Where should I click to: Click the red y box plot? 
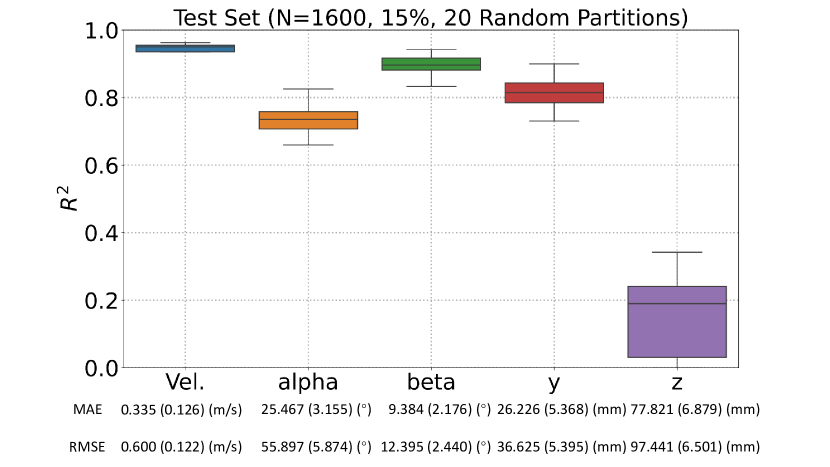point(554,93)
